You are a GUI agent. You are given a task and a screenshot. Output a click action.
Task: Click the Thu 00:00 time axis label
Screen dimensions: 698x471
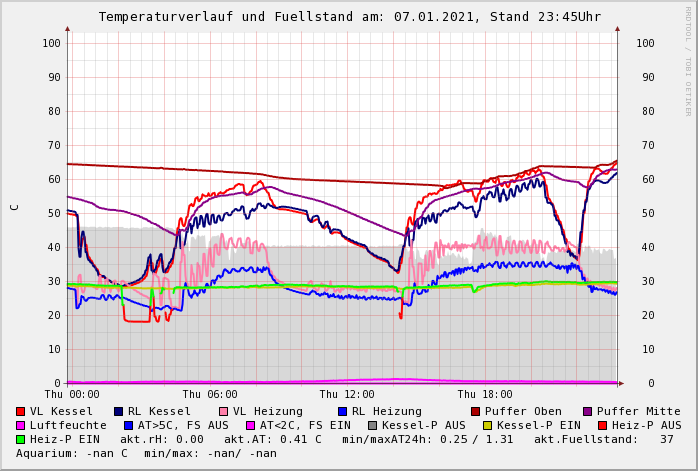[72, 395]
